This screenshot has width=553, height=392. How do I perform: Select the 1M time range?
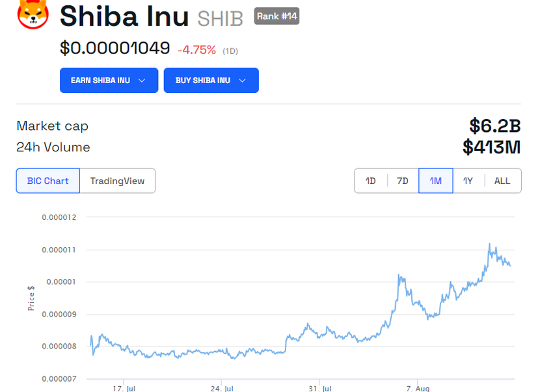(436, 181)
